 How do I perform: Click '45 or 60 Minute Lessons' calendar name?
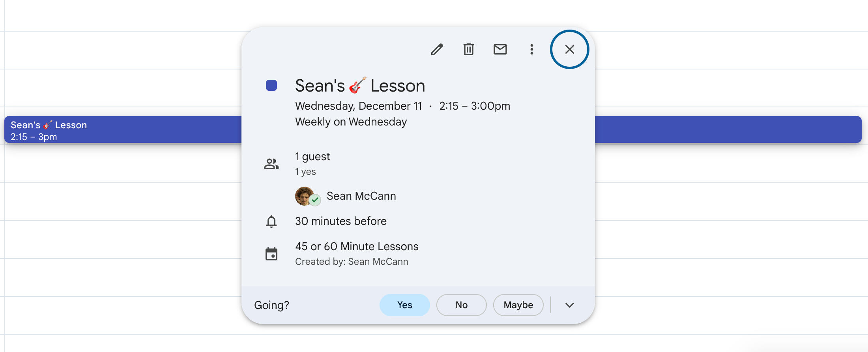[357, 246]
